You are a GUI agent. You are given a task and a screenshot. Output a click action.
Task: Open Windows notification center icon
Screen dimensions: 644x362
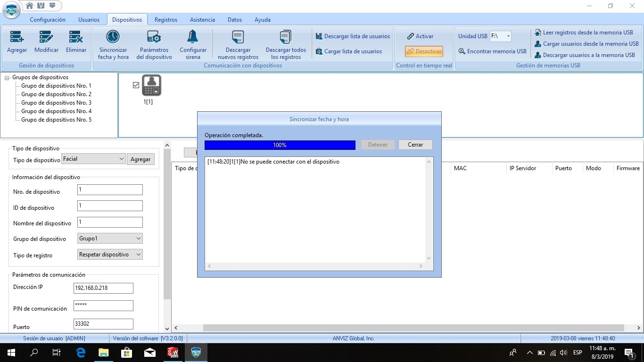point(629,352)
